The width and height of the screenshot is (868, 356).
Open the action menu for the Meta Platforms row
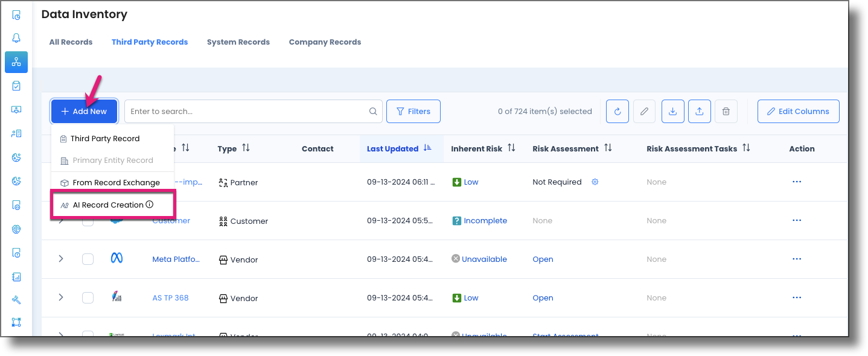[797, 258]
